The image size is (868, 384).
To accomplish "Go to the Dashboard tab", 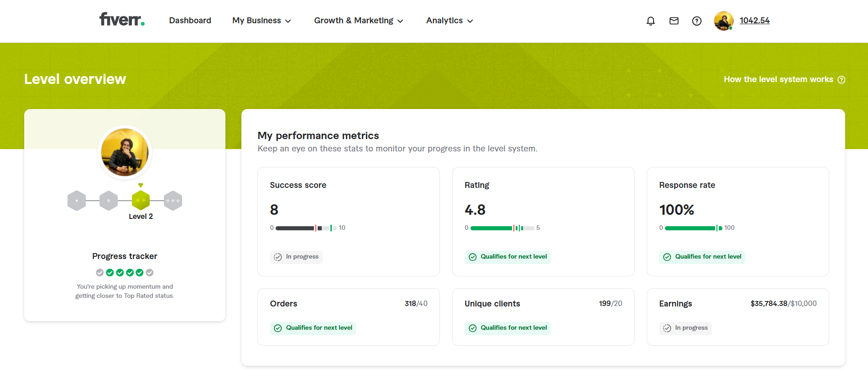I will (190, 21).
